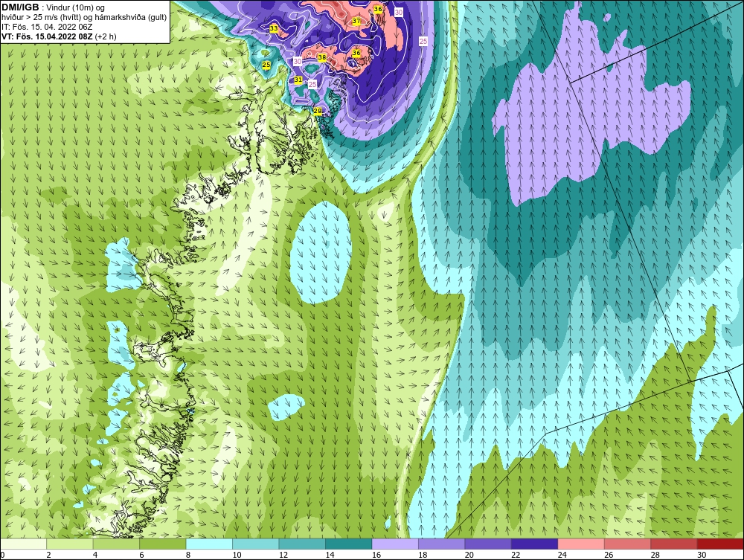Select the coral swatch between 26 and 28
The height and width of the screenshot is (560, 744).
(628, 544)
